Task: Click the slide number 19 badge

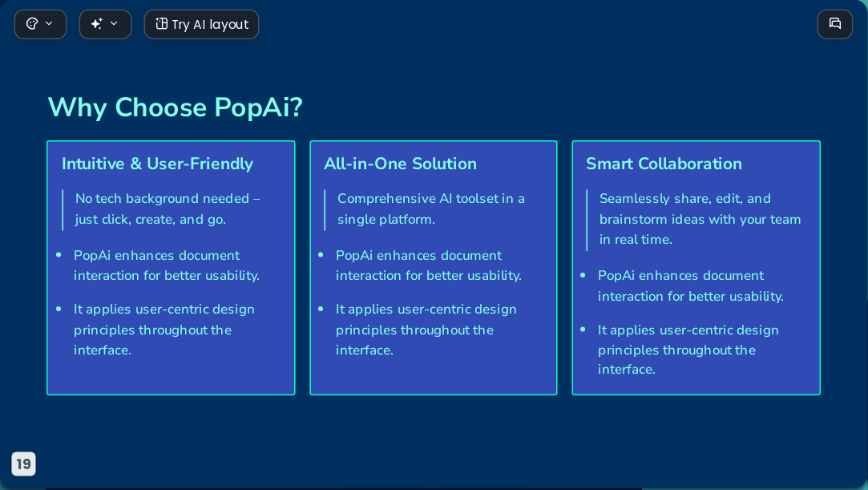Action: click(23, 464)
